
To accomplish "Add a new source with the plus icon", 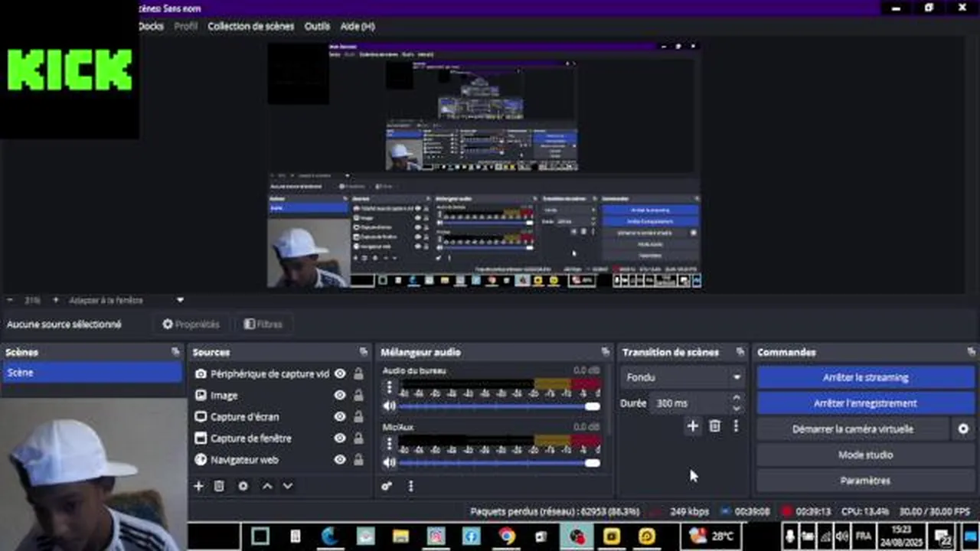I will (x=198, y=486).
